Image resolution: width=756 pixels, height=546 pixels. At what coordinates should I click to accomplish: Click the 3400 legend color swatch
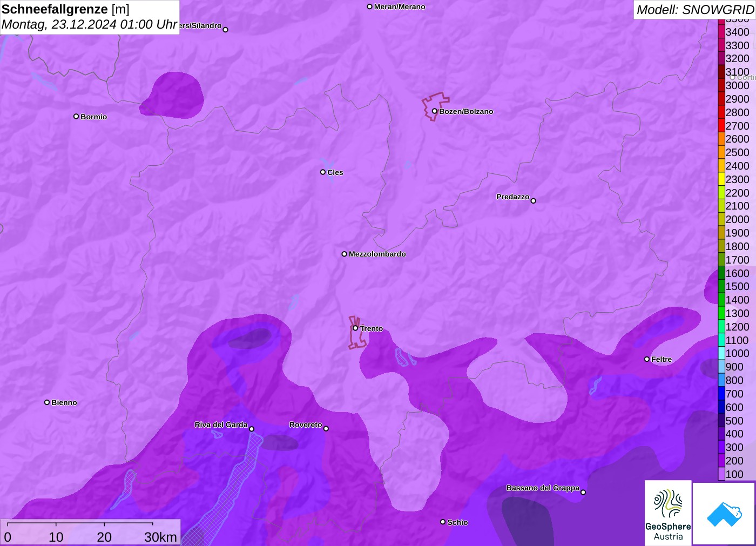click(721, 32)
